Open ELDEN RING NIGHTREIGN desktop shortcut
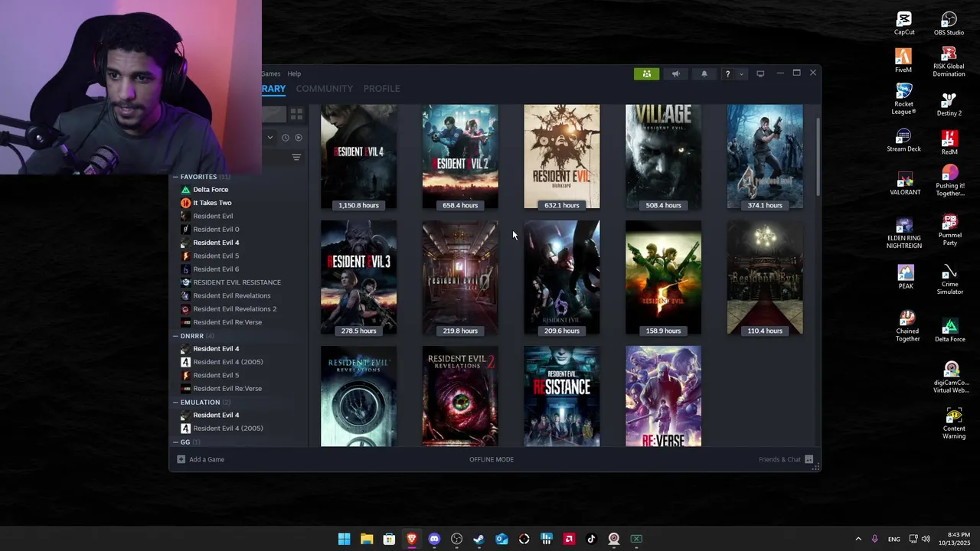Screen dimensions: 980x551 [x=904, y=233]
